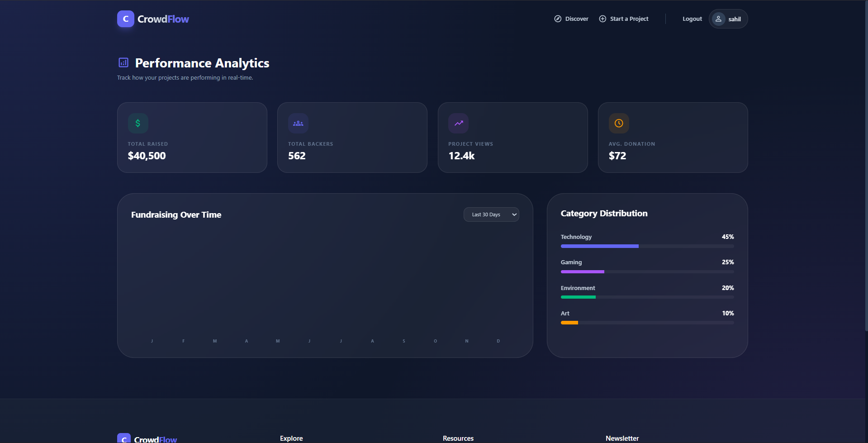Click the user avatar icon next to sahil
This screenshot has height=443, width=868.
[x=718, y=19]
